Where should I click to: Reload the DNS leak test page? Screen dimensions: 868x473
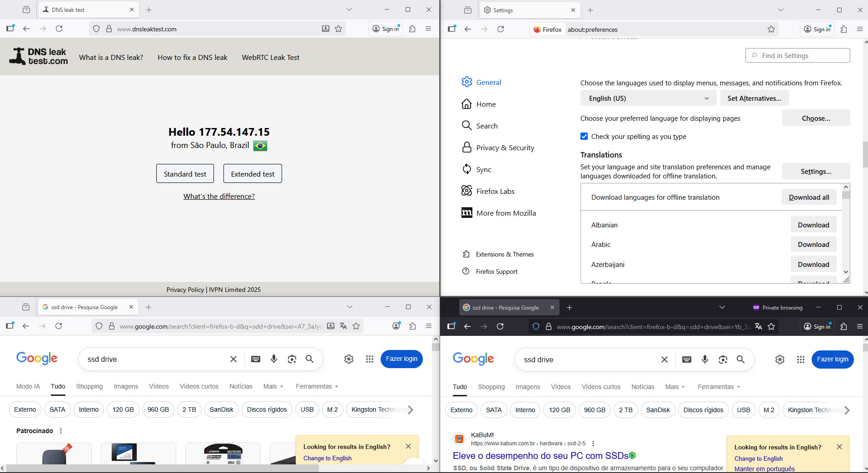click(x=59, y=29)
